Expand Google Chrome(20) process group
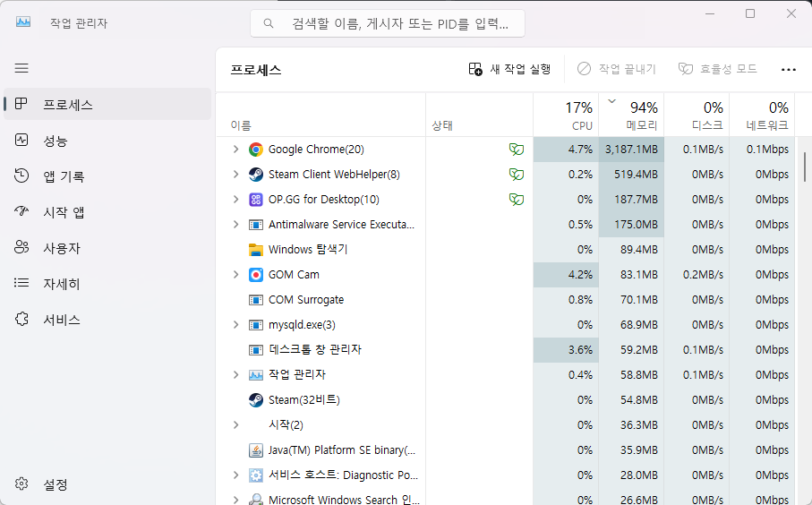 (235, 150)
